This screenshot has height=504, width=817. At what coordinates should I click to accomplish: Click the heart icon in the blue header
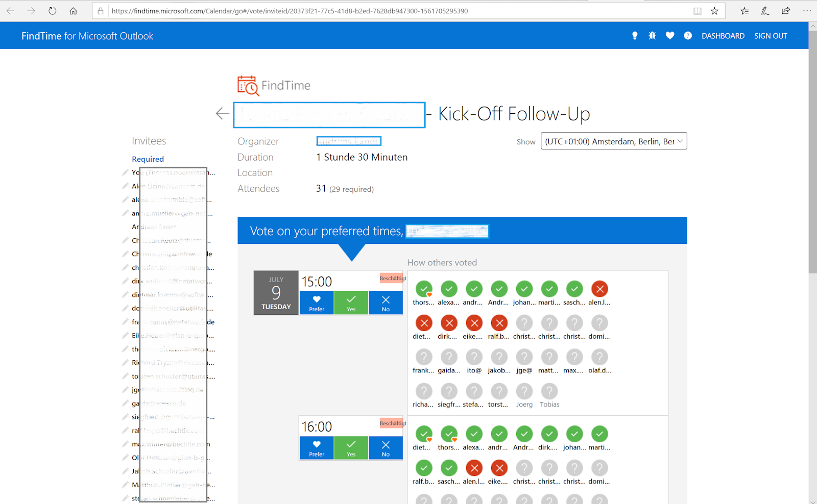669,35
